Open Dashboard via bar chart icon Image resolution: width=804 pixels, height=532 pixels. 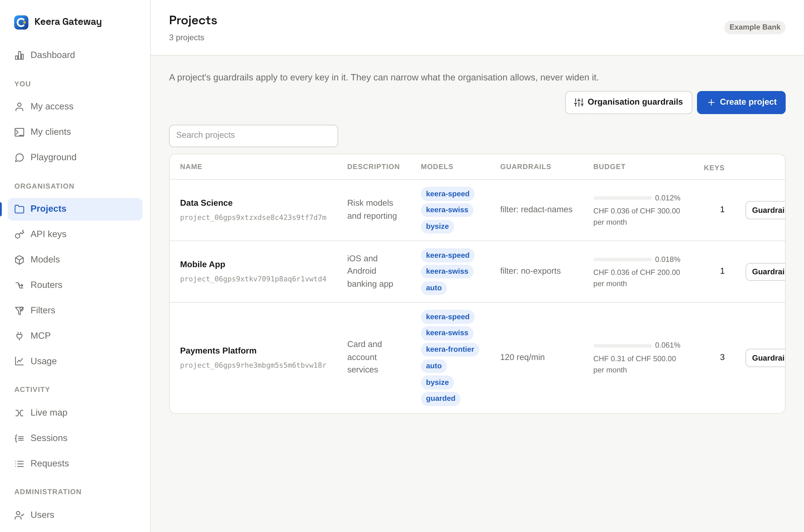click(19, 55)
